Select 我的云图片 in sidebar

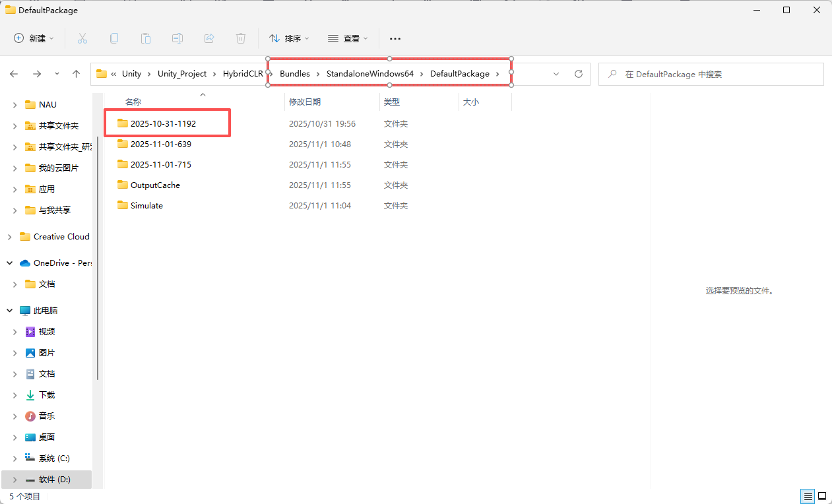click(58, 168)
